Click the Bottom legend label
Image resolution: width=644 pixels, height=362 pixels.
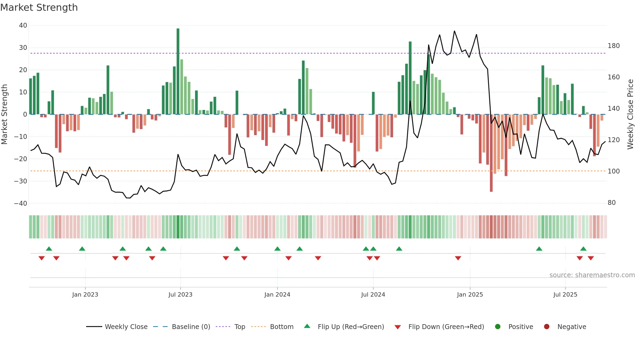click(x=282, y=327)
